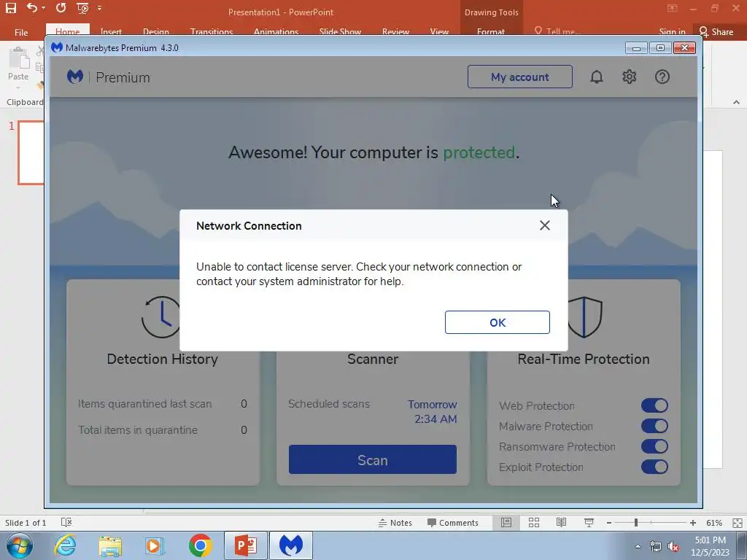This screenshot has width=747, height=560.
Task: Show hidden tray icons arrow
Action: pyautogui.click(x=638, y=546)
